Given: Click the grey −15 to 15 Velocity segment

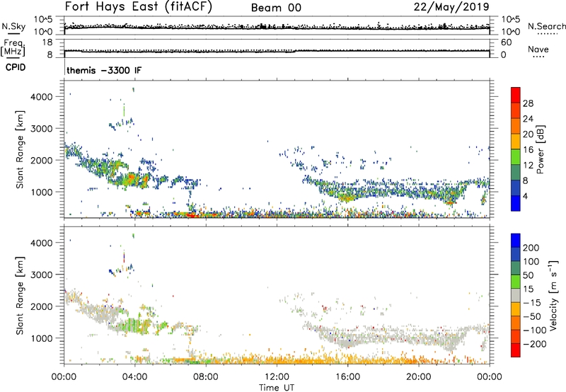Looking at the screenshot, I should coord(516,296).
